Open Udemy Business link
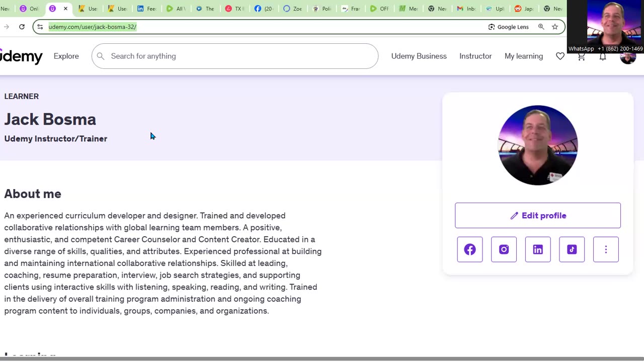 (x=419, y=56)
